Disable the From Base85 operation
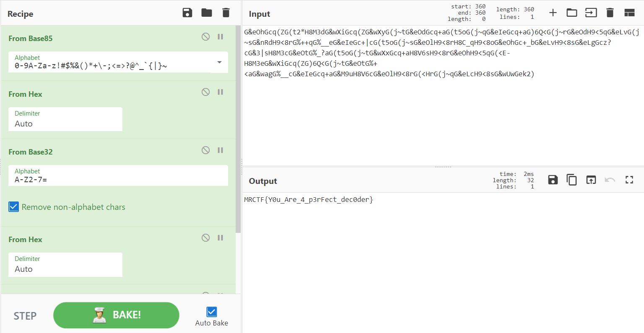Screen dimensions: 644x333 point(205,37)
